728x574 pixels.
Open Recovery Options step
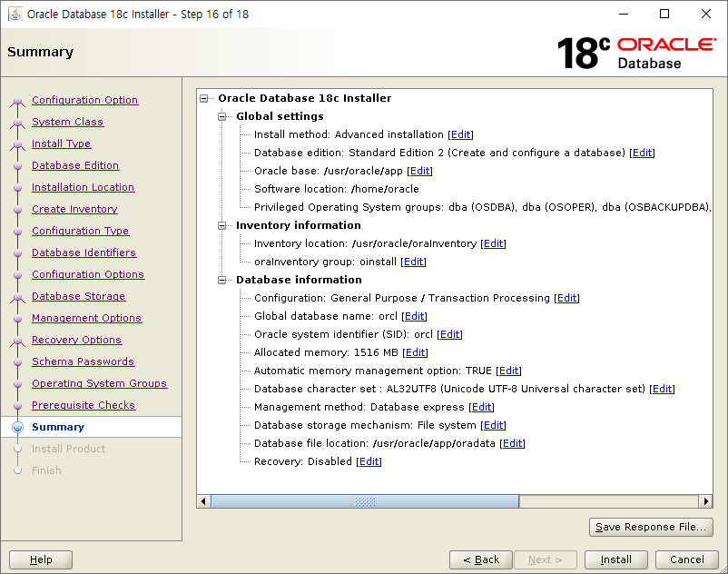tap(76, 340)
